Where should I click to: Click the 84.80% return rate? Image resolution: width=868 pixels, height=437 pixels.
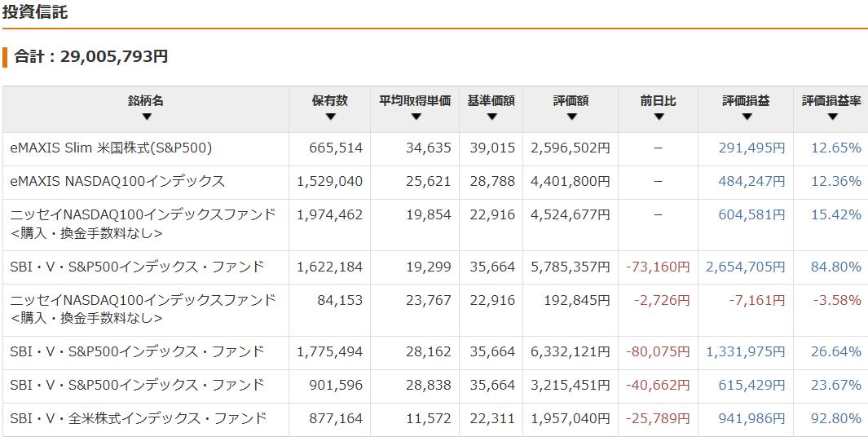tap(835, 267)
